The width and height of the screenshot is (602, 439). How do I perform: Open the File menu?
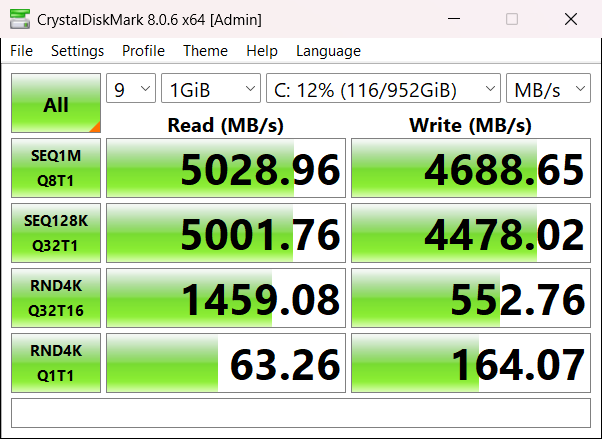tap(22, 51)
